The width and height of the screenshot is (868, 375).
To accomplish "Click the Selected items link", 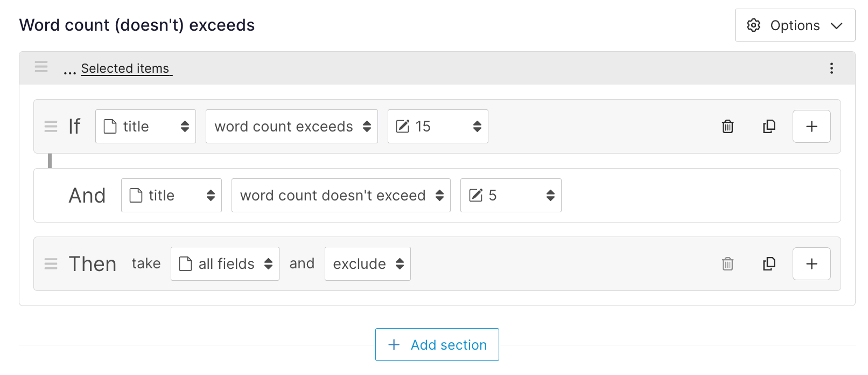I will (125, 69).
